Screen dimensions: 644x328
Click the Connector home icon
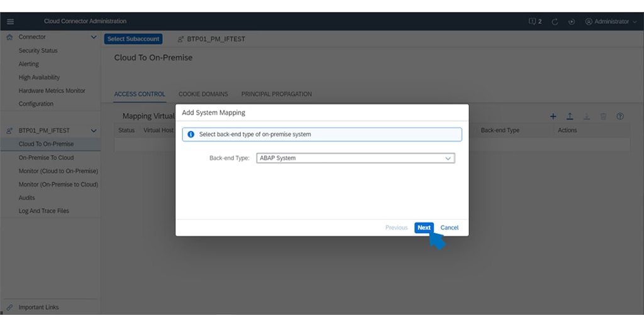[x=9, y=37]
